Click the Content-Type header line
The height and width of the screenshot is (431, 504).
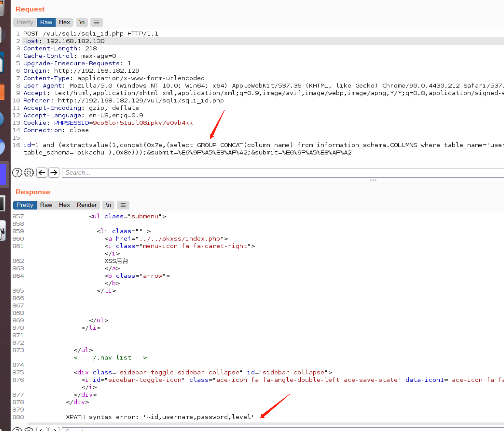coord(114,78)
